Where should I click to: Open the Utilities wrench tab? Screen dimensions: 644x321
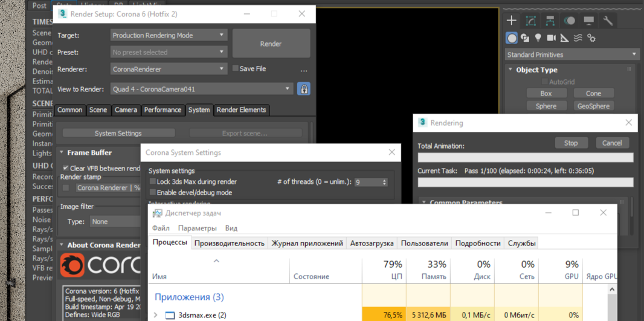pyautogui.click(x=608, y=21)
